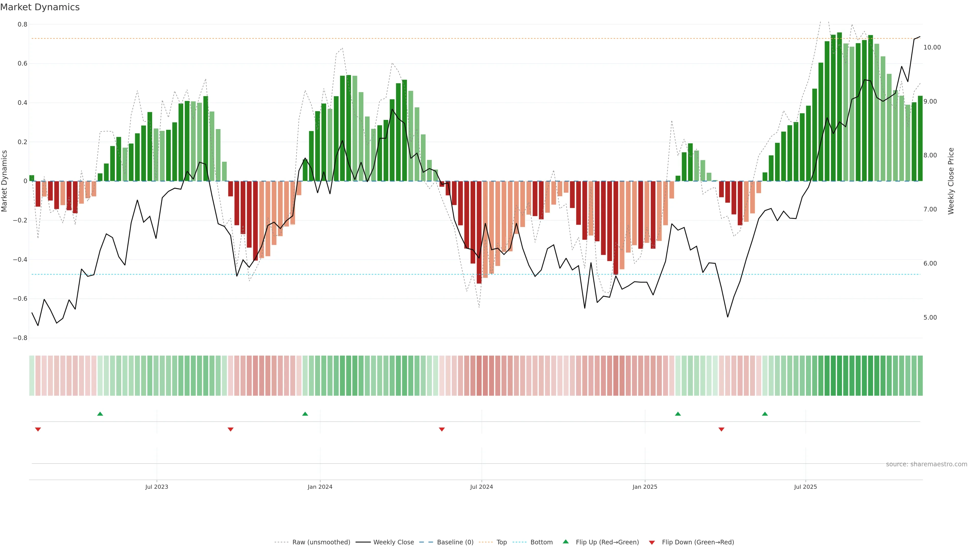Click the red Flip Down marker between Jan 2025 and Jul 2025
The height and width of the screenshot is (551, 980).
pos(721,429)
